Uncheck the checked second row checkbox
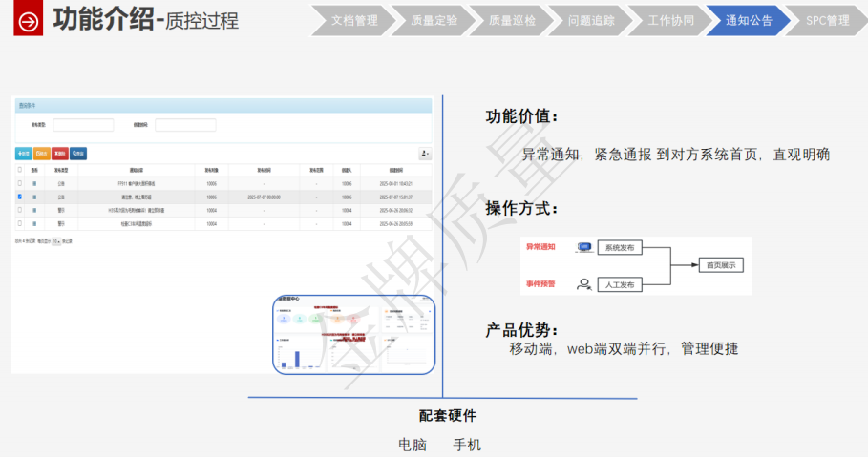Screen dimensions: 868x457 [x=20, y=197]
